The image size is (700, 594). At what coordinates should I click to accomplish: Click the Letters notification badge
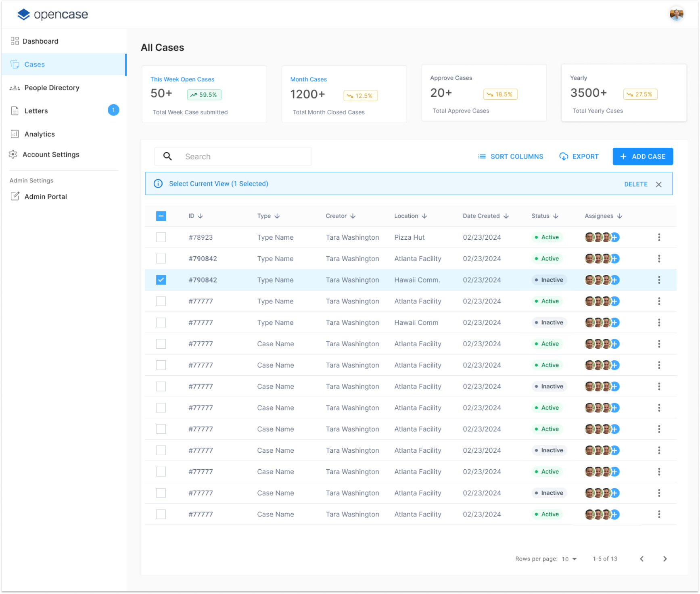click(113, 110)
